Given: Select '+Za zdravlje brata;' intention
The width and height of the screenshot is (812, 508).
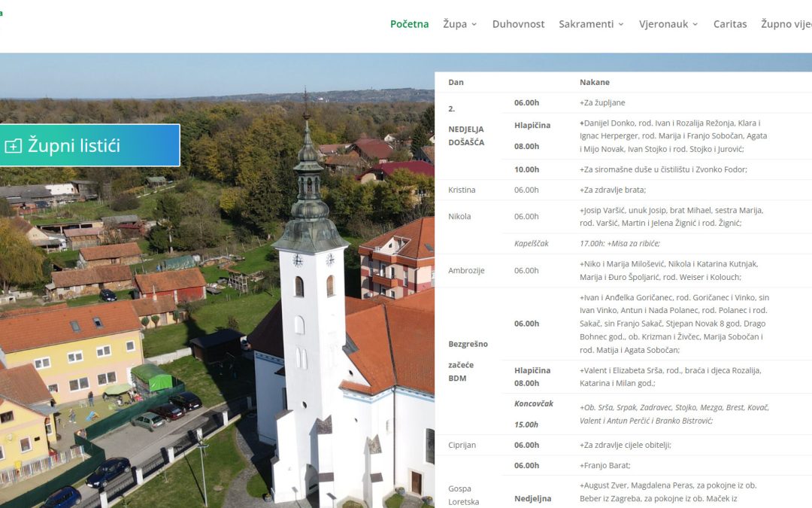Looking at the screenshot, I should pyautogui.click(x=613, y=190).
